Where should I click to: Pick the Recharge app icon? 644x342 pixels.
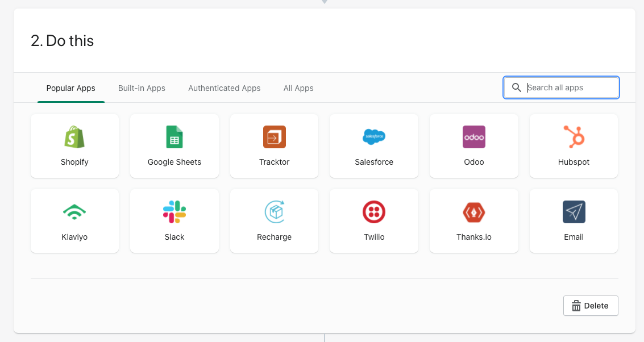[x=275, y=212]
